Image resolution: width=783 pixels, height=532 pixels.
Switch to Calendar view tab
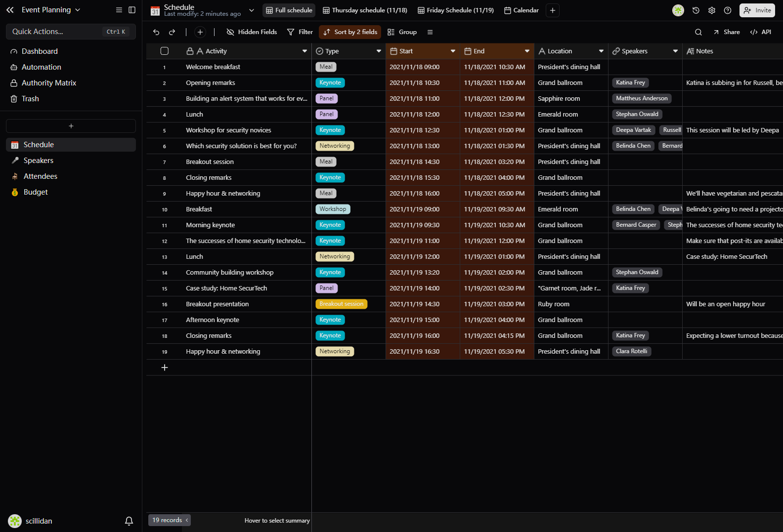pos(522,10)
